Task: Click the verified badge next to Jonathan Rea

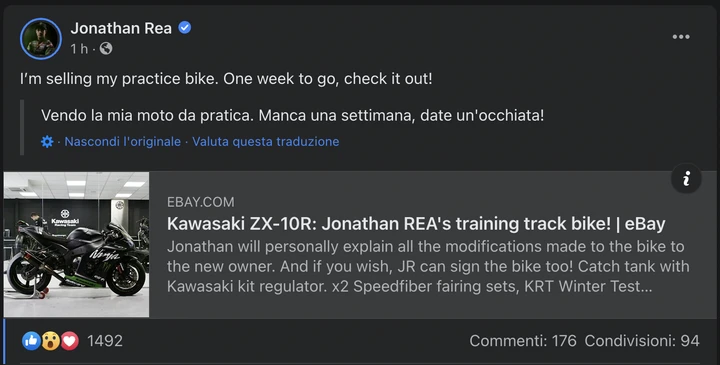Action: click(x=185, y=28)
